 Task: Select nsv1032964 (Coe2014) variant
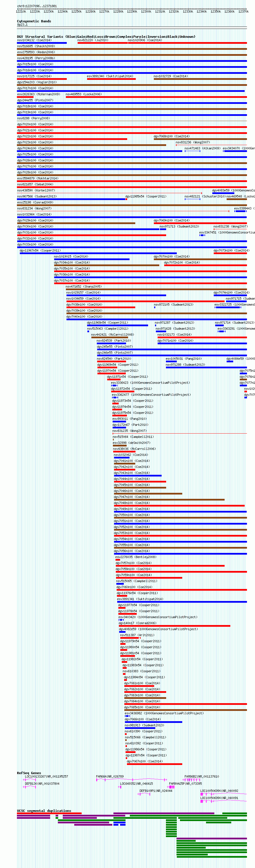click(x=34, y=214)
